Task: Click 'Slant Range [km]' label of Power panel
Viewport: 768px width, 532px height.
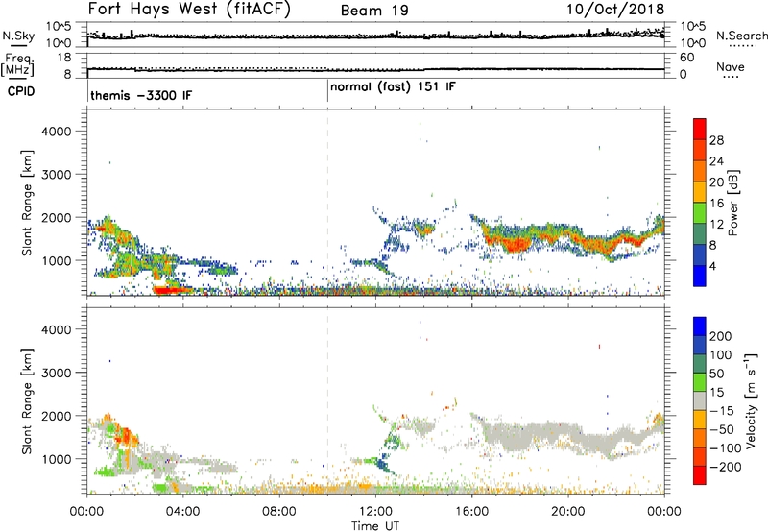Action: click(x=27, y=203)
